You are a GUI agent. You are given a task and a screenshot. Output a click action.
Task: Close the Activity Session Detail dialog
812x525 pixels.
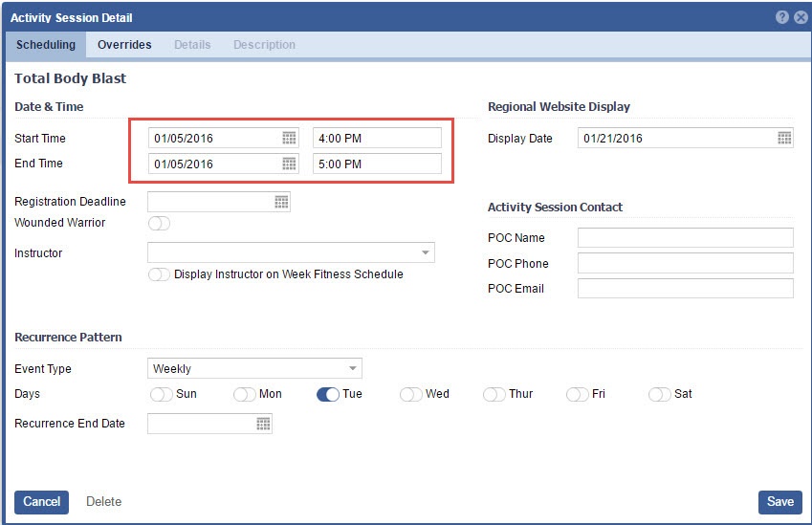(801, 17)
